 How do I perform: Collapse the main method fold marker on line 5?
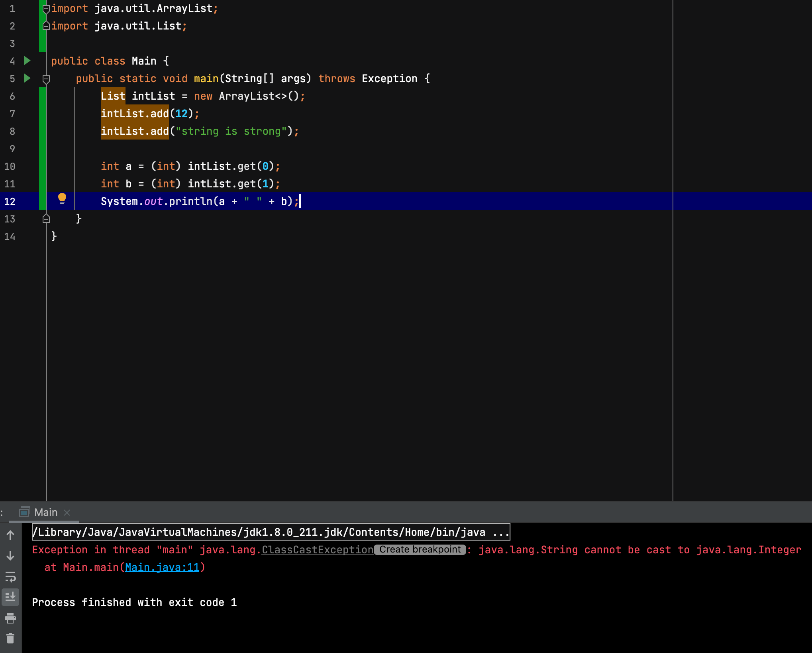pos(46,79)
